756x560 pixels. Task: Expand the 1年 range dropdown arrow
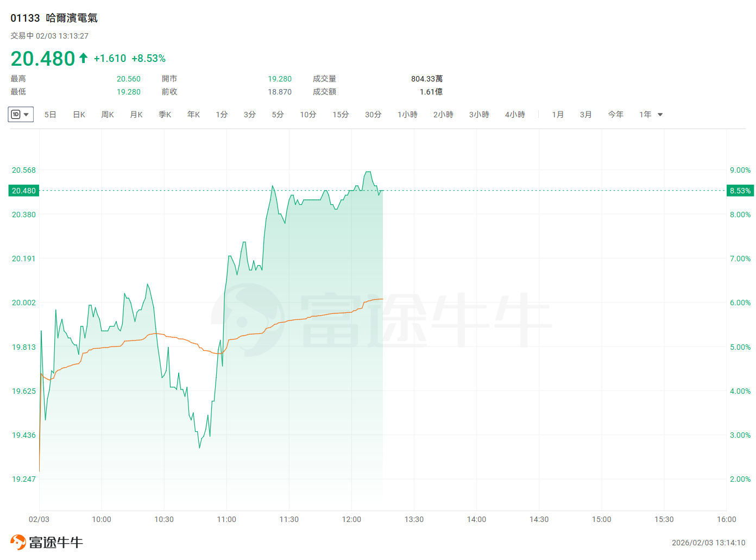coord(660,115)
